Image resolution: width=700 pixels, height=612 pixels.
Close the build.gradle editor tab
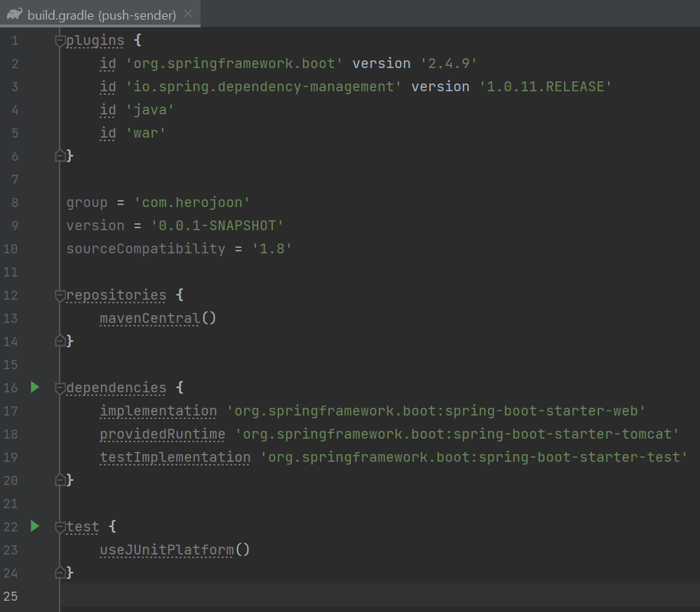[x=189, y=14]
